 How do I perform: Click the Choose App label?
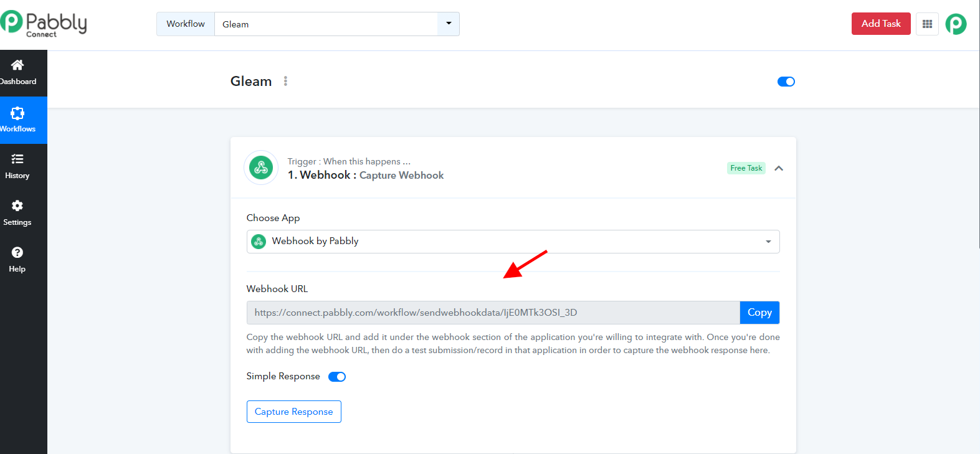[273, 218]
